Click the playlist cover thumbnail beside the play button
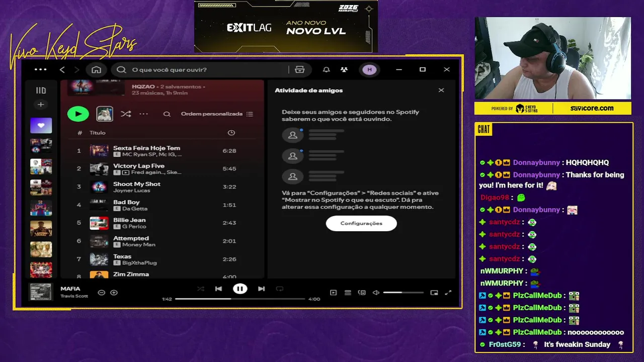Screen dimensions: 644x362 click(x=105, y=114)
